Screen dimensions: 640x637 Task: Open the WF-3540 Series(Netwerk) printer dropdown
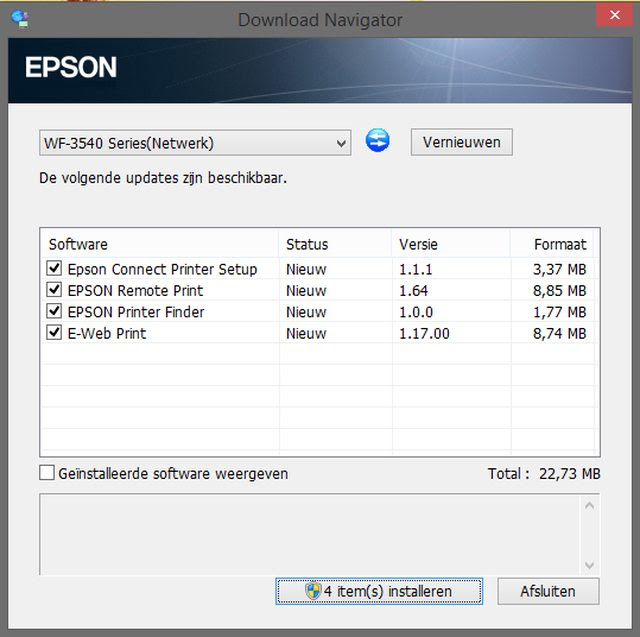coord(195,143)
